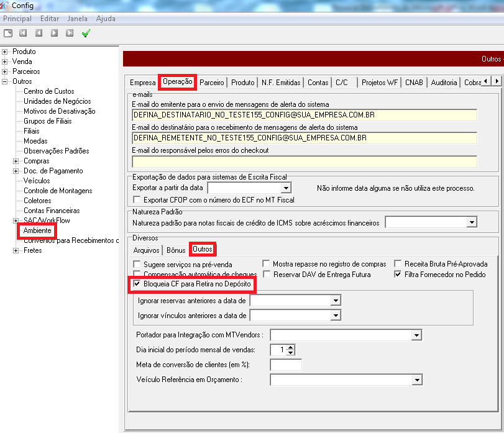Viewport: 504px width, 433px height.
Task: Click the green checkmark confirm icon
Action: tap(86, 33)
